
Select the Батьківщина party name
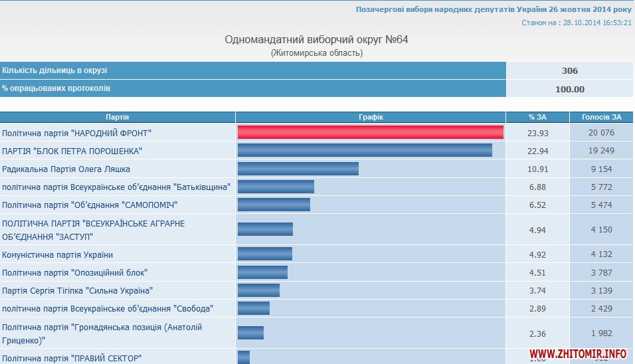click(116, 187)
